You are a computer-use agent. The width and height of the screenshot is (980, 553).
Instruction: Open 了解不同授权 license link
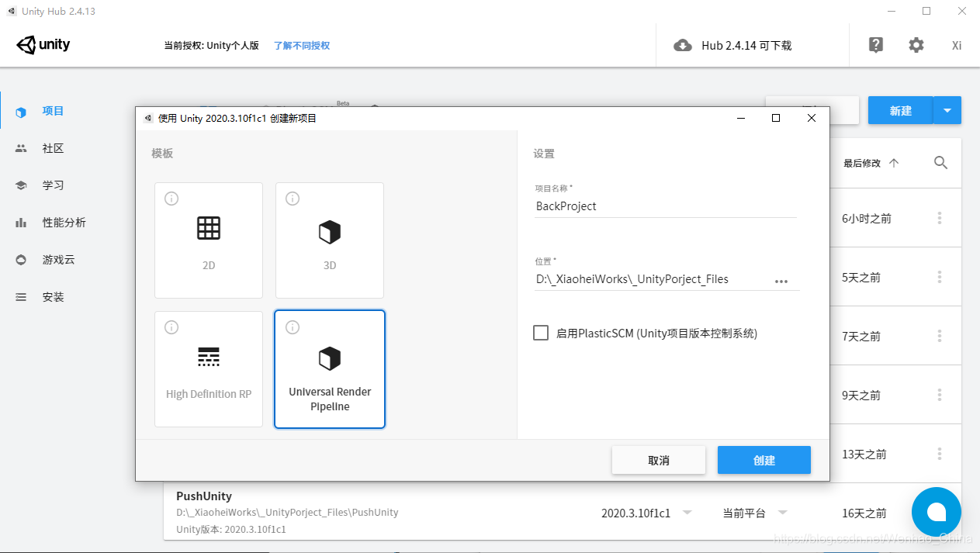click(x=302, y=46)
